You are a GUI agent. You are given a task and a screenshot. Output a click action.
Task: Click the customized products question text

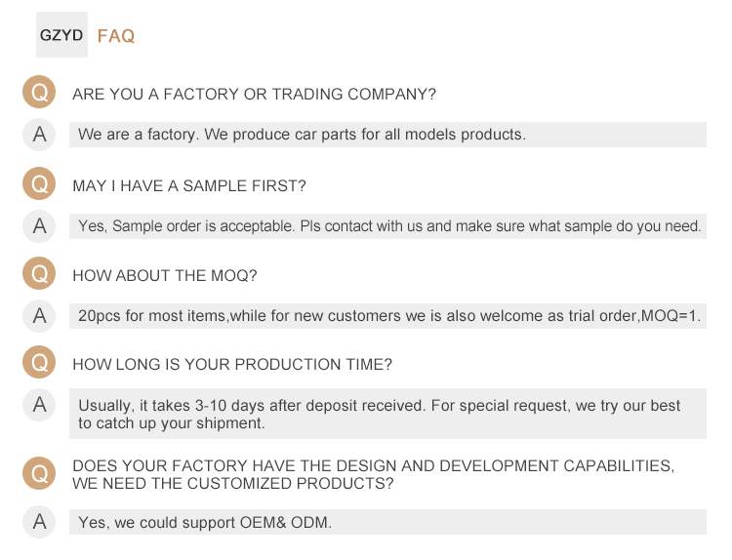click(373, 474)
